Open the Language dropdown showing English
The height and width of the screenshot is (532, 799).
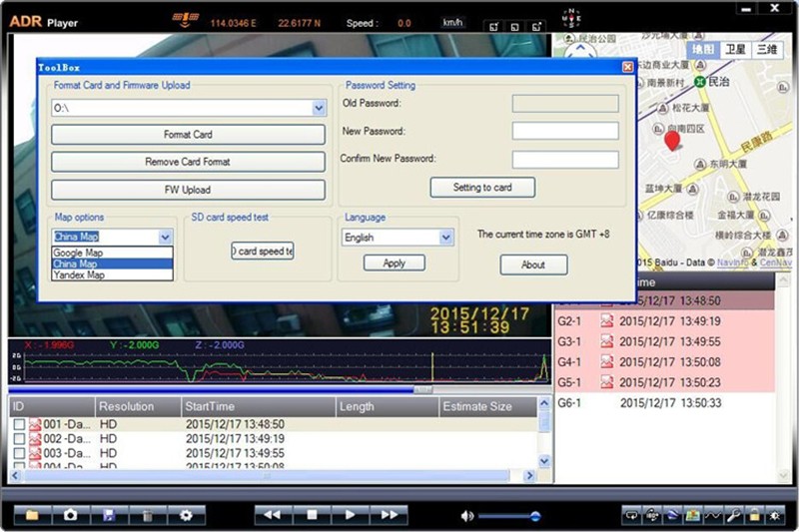pyautogui.click(x=445, y=238)
